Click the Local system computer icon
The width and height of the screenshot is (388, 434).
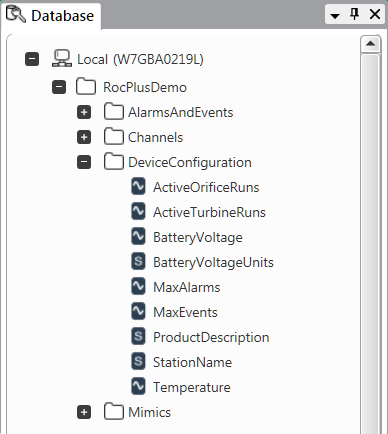click(62, 59)
